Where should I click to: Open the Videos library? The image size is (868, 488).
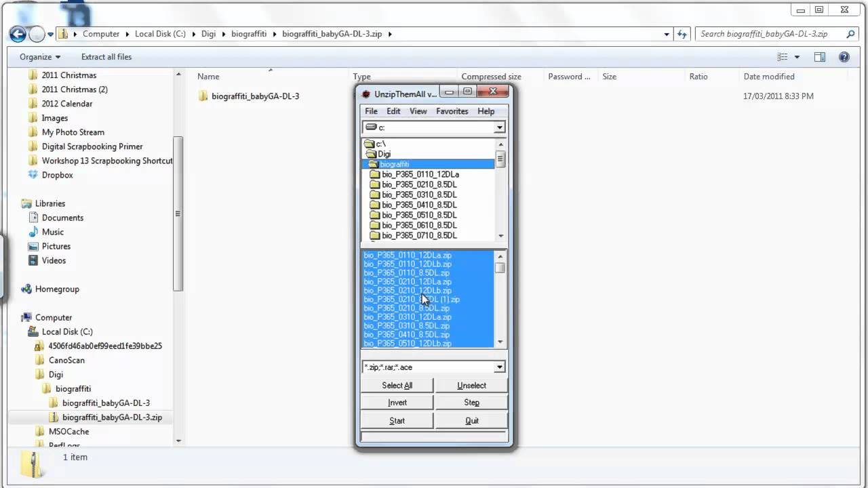pos(54,260)
